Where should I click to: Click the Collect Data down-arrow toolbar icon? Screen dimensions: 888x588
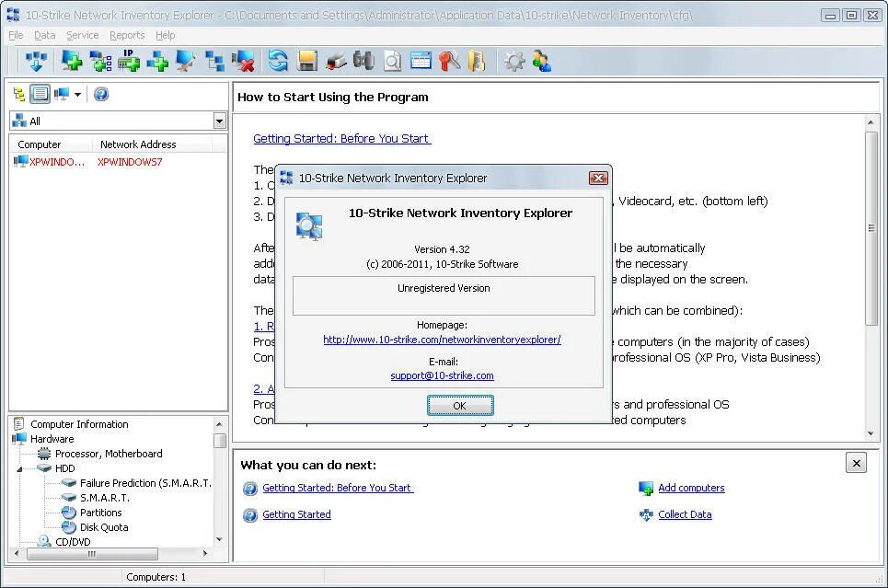[x=36, y=61]
